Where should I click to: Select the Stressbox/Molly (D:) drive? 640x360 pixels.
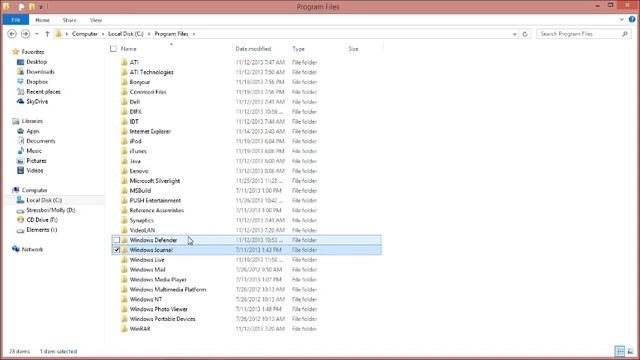pos(51,210)
